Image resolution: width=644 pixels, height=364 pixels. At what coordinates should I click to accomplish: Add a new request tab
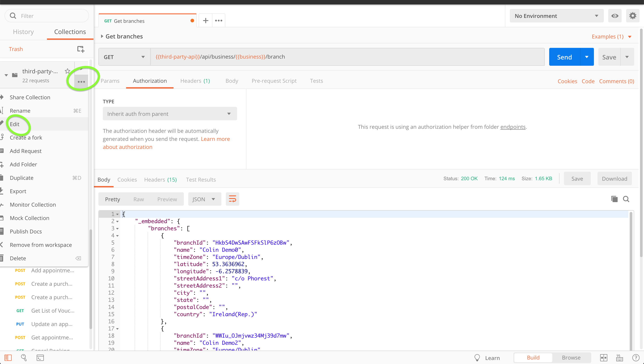coord(205,21)
